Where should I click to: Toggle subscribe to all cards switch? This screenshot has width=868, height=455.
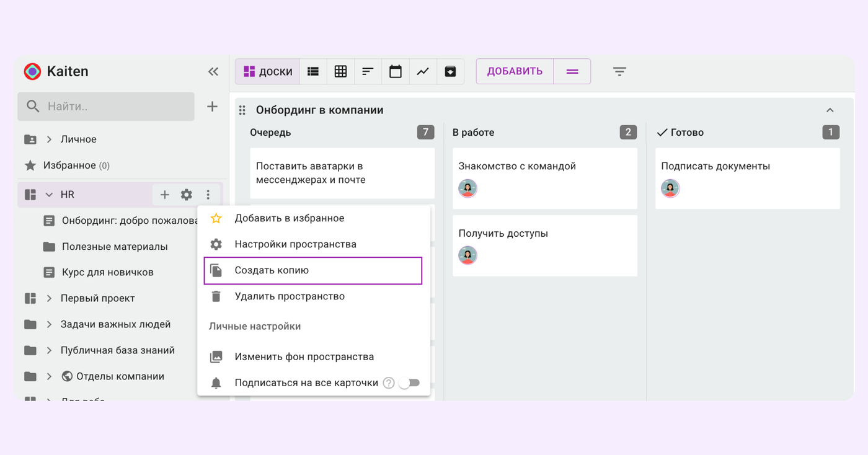(x=409, y=383)
